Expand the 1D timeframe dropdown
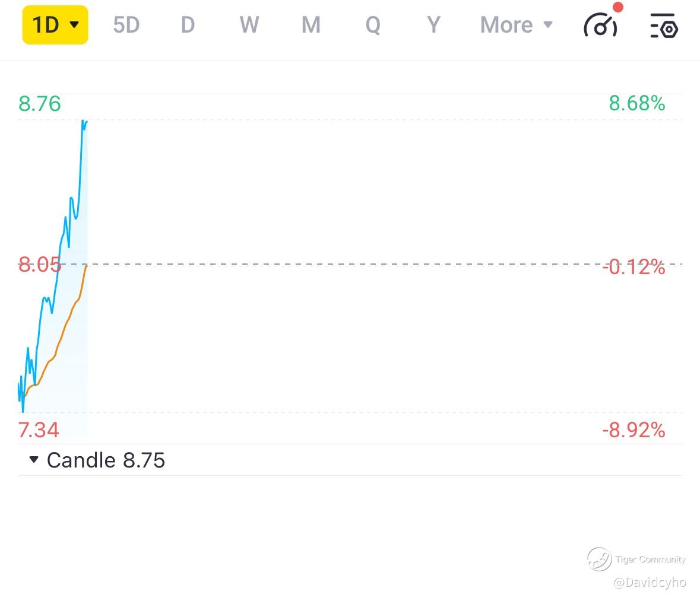Image resolution: width=700 pixels, height=598 pixels. point(55,25)
